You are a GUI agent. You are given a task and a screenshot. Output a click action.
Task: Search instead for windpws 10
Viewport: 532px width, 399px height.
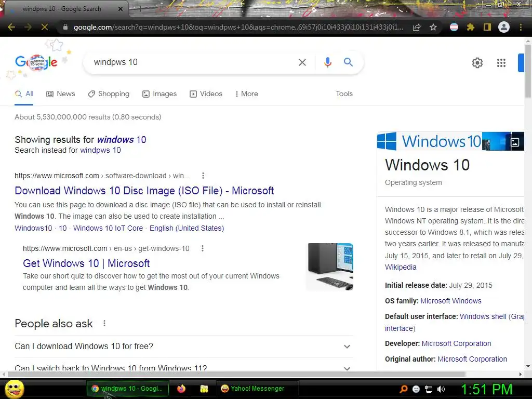click(x=100, y=150)
